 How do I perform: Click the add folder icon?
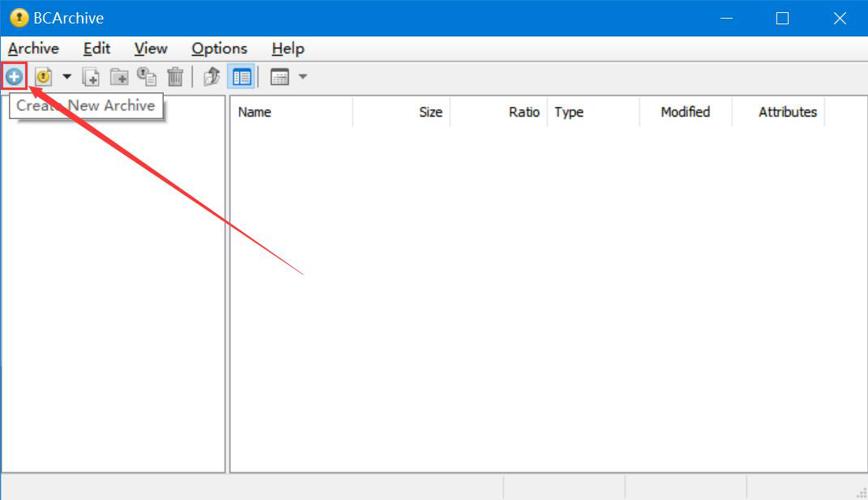point(119,77)
